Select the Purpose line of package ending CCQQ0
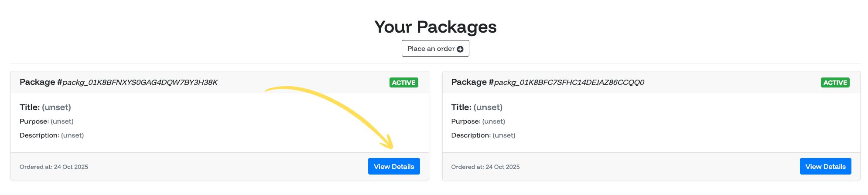This screenshot has width=868, height=195. [478, 121]
